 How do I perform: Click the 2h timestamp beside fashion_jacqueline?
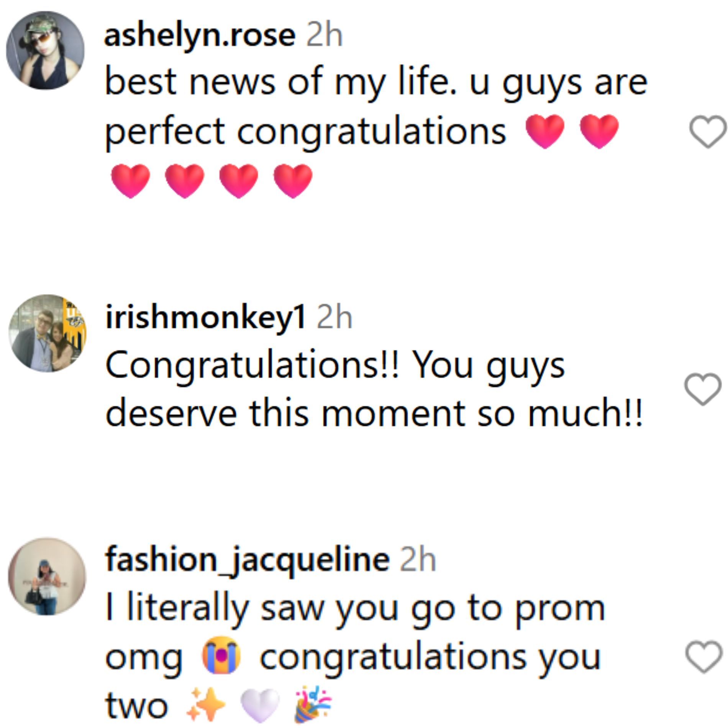point(418,560)
